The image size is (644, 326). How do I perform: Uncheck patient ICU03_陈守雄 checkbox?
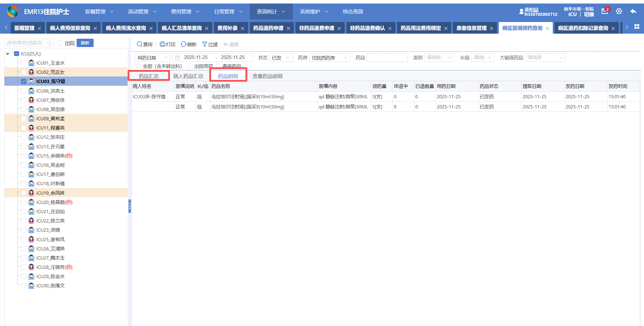24,81
